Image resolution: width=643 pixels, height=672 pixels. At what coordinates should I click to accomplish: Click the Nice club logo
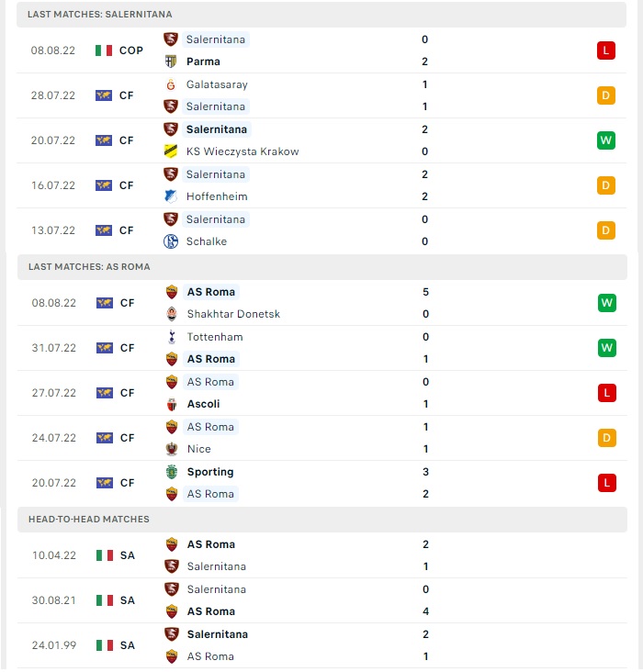pyautogui.click(x=172, y=449)
